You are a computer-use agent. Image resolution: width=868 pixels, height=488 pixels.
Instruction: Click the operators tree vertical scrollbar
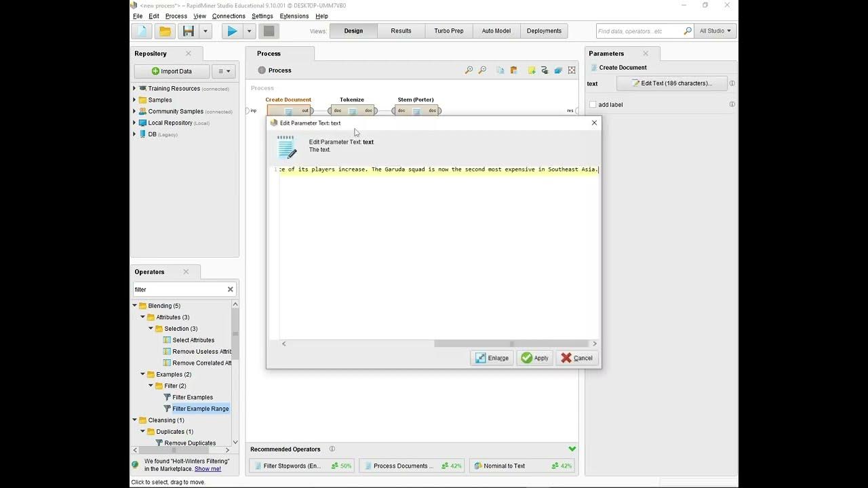coord(235,332)
